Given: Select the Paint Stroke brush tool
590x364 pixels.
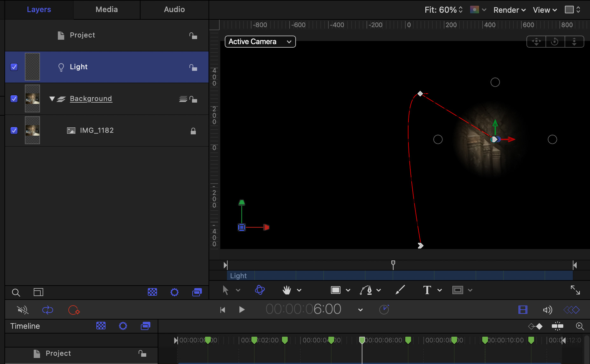Looking at the screenshot, I should [400, 290].
